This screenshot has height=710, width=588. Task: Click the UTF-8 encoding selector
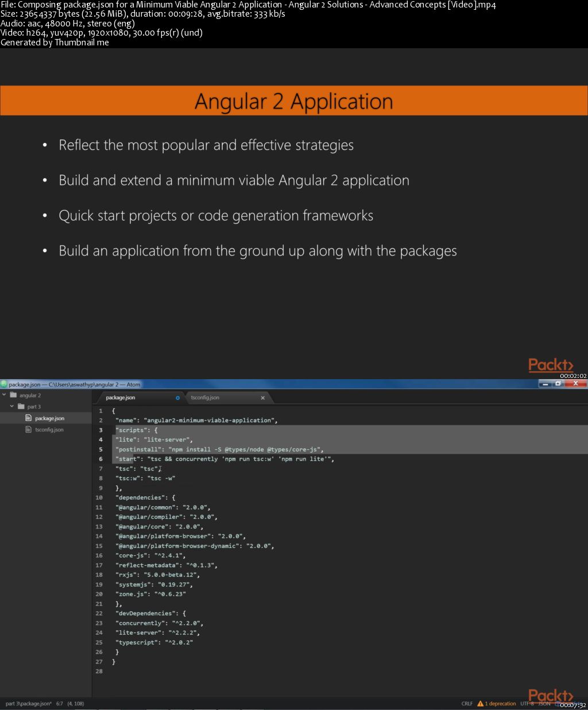pyautogui.click(x=527, y=704)
